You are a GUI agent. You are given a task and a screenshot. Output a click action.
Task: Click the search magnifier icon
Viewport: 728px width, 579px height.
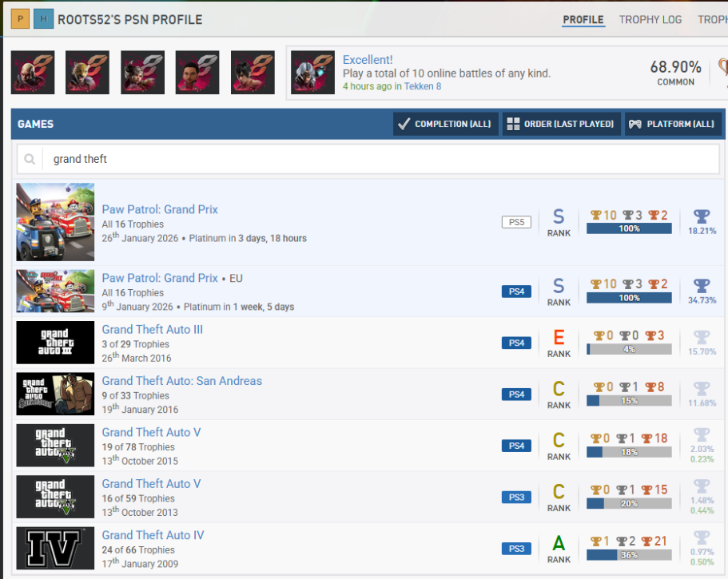click(x=30, y=159)
